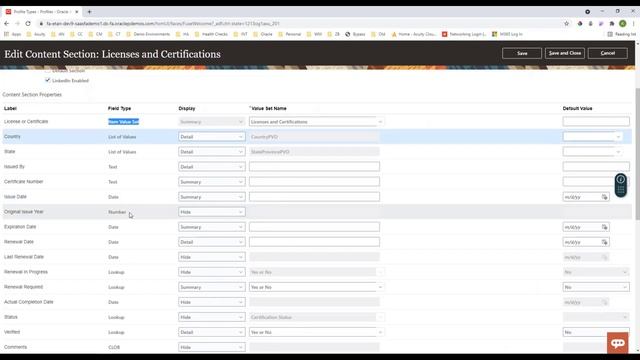Image resolution: width=640 pixels, height=360 pixels.
Task: Close the Profile Types browser tab
Action: [76, 12]
